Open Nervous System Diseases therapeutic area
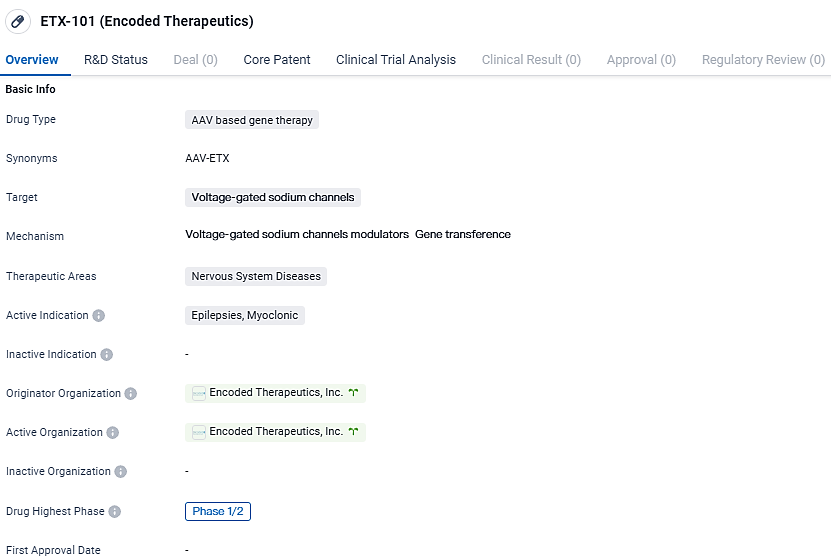This screenshot has height=556, width=831. [256, 276]
